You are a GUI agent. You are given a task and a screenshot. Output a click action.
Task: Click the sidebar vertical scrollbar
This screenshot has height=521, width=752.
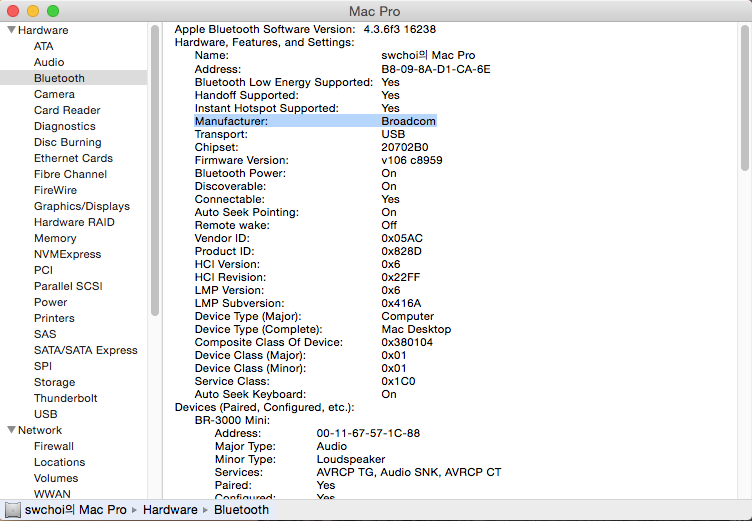[x=154, y=170]
